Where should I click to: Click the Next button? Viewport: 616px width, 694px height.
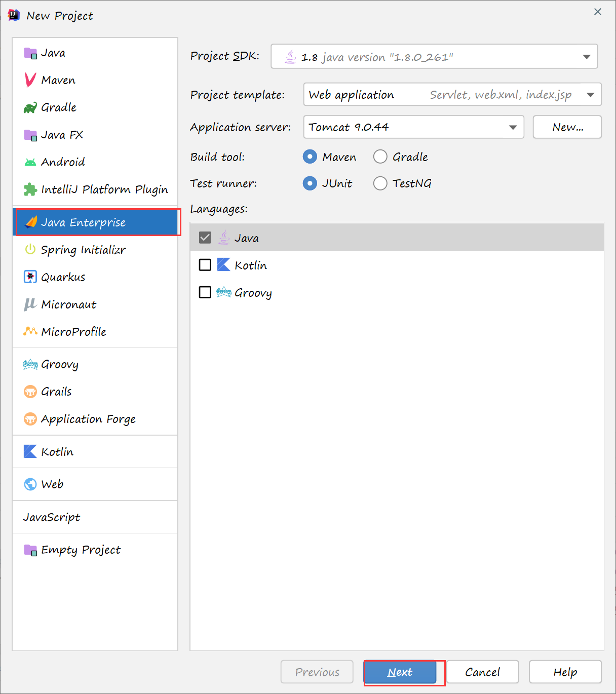tap(400, 672)
